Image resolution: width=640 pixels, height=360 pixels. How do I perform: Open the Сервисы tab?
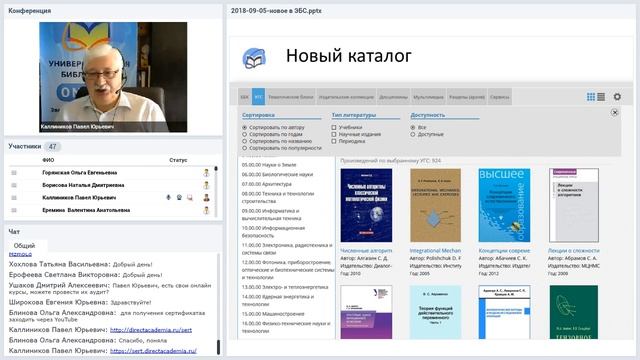pyautogui.click(x=500, y=97)
